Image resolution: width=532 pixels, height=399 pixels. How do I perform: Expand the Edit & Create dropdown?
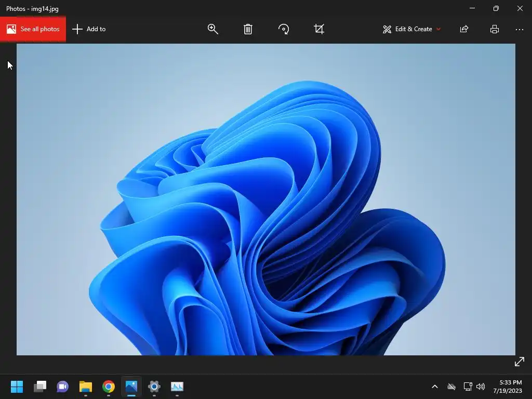(412, 29)
